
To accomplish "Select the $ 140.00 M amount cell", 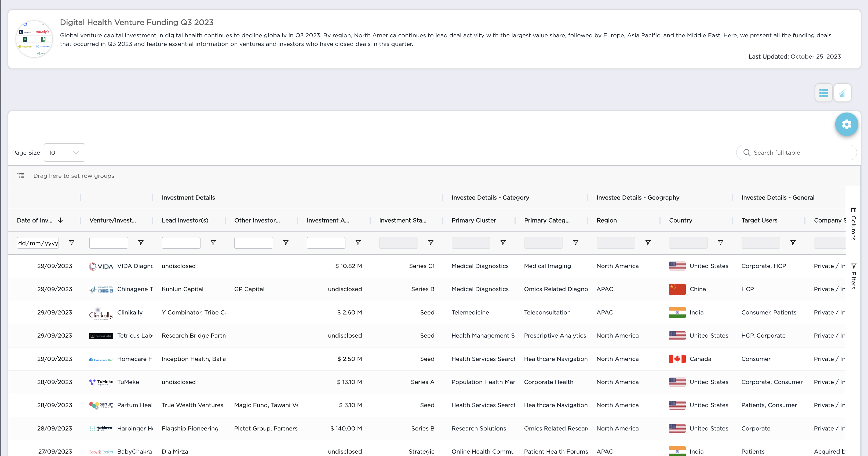I will click(346, 428).
